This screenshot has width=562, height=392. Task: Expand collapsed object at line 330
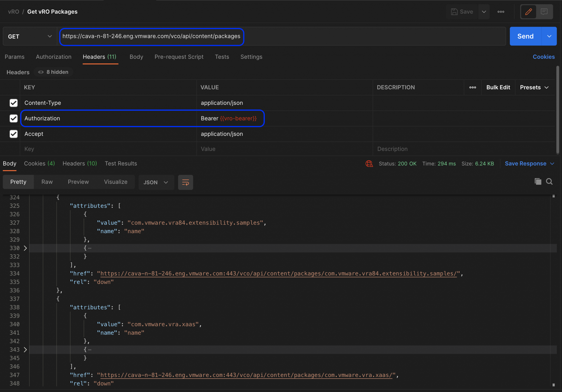tap(25, 248)
